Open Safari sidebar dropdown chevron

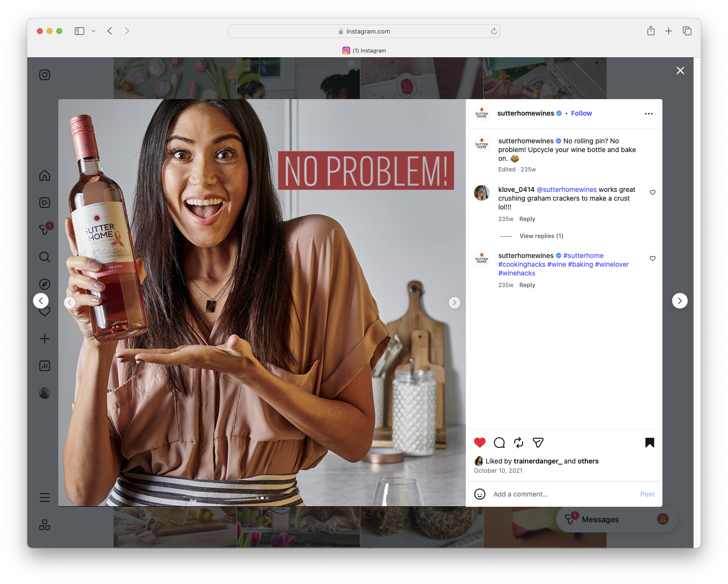(93, 31)
